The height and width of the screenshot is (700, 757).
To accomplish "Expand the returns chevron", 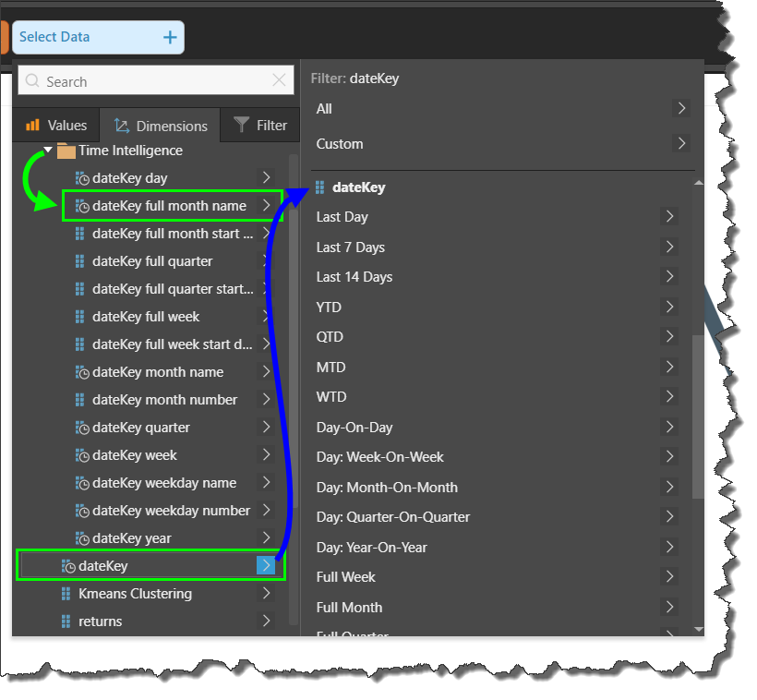I will 266,621.
